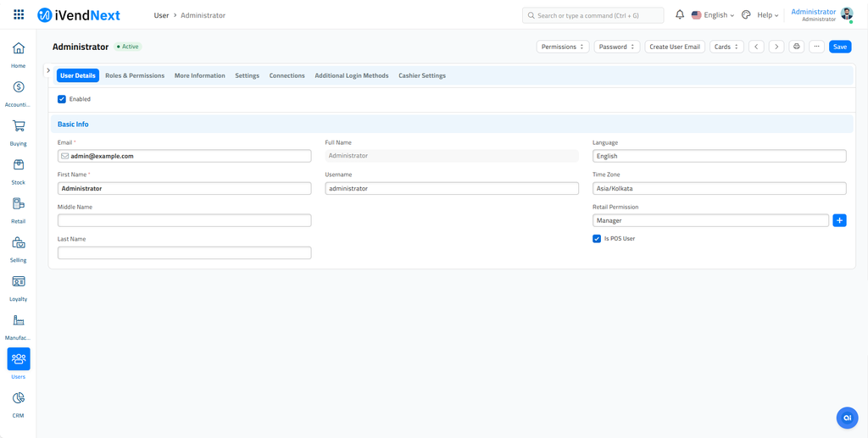Open CRM module in sidebar
The width and height of the screenshot is (868, 438).
(x=19, y=404)
